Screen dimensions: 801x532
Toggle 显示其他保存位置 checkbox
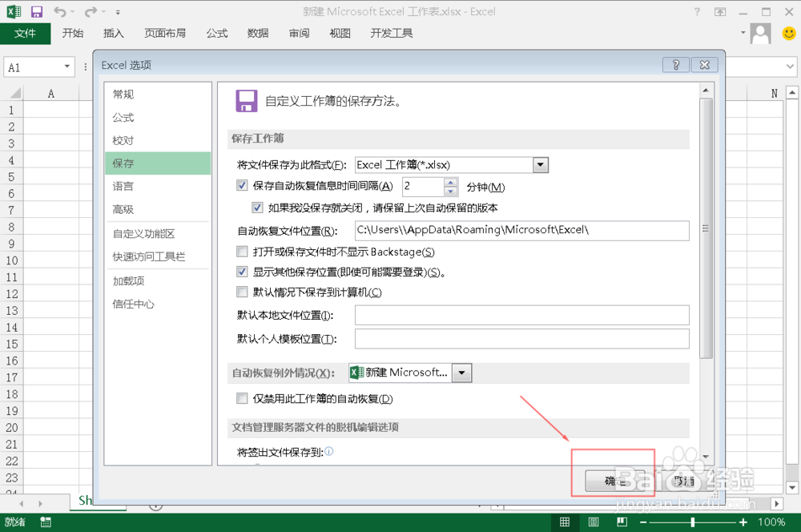[242, 272]
